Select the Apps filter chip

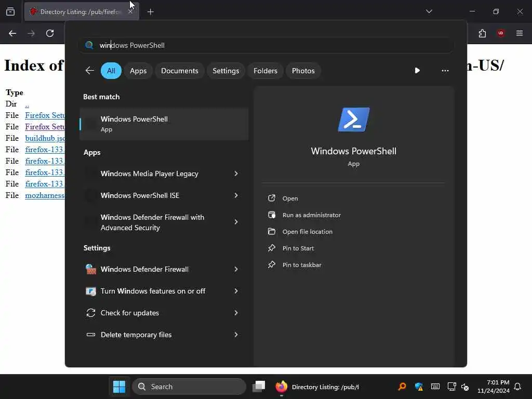138,71
